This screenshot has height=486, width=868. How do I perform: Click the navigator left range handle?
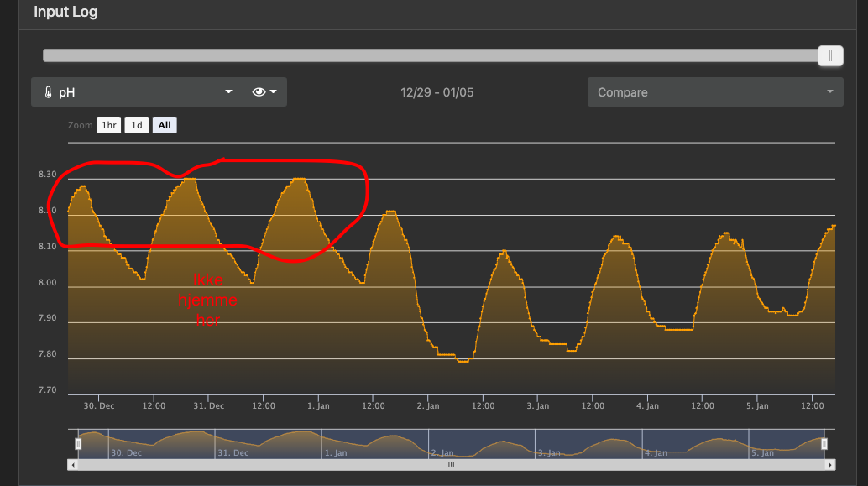tap(78, 443)
